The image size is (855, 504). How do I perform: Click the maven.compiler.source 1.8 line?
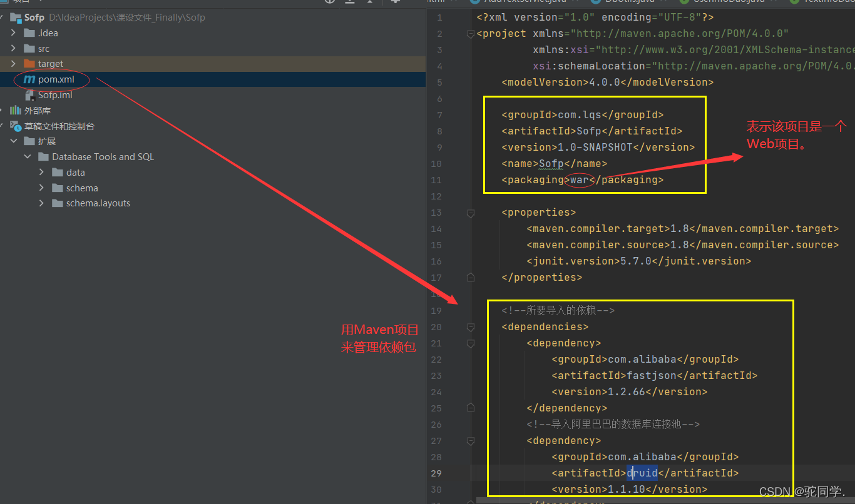[682, 244]
